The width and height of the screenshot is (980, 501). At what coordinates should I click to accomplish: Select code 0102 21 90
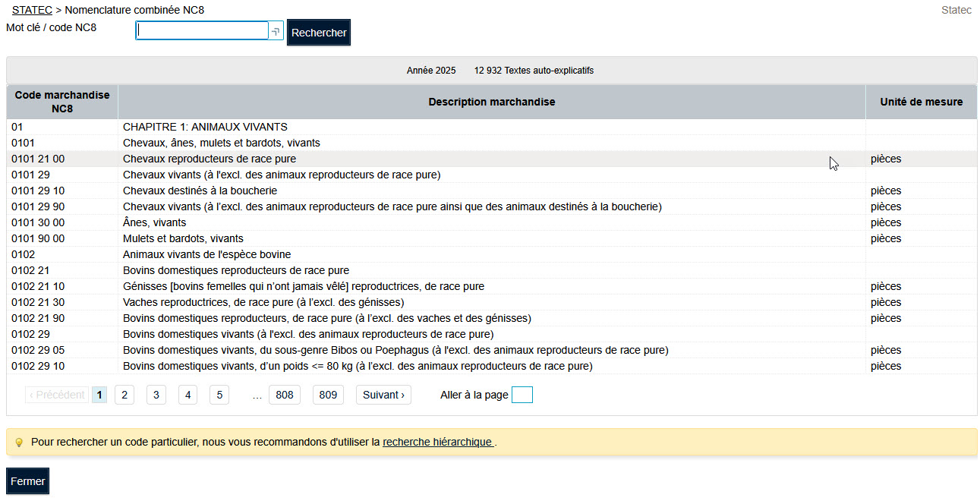tap(38, 318)
